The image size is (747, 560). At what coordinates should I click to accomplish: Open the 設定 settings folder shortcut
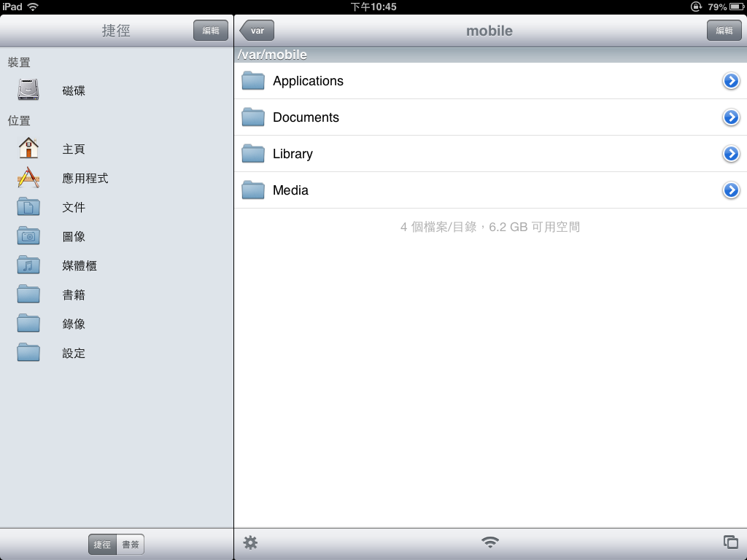click(28, 353)
